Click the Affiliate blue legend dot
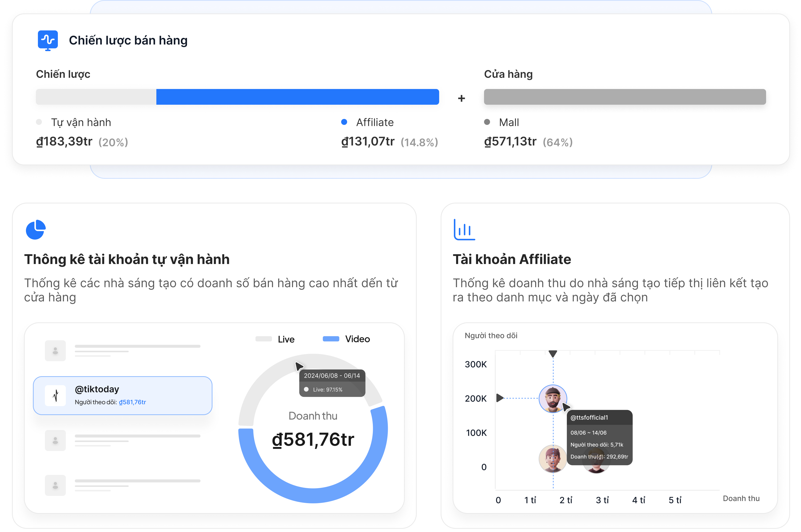Image resolution: width=801 pixels, height=532 pixels. pos(344,122)
